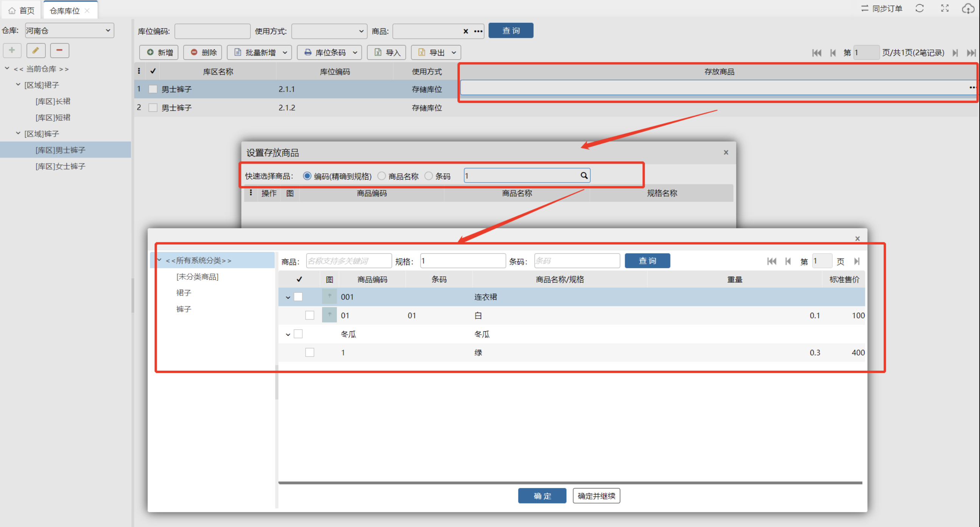Click the pencil edit icon under warehouse selector
The height and width of the screenshot is (527, 980).
pyautogui.click(x=36, y=50)
